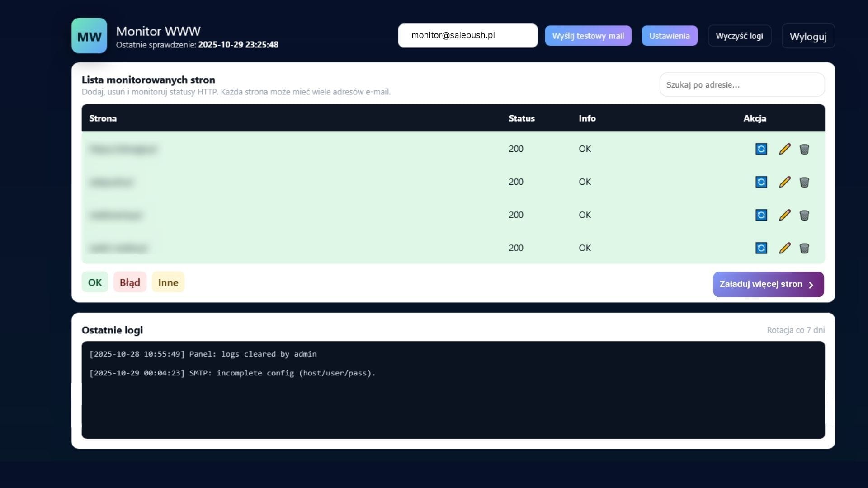868x488 pixels.
Task: Toggle the OK status filter
Action: click(x=95, y=282)
